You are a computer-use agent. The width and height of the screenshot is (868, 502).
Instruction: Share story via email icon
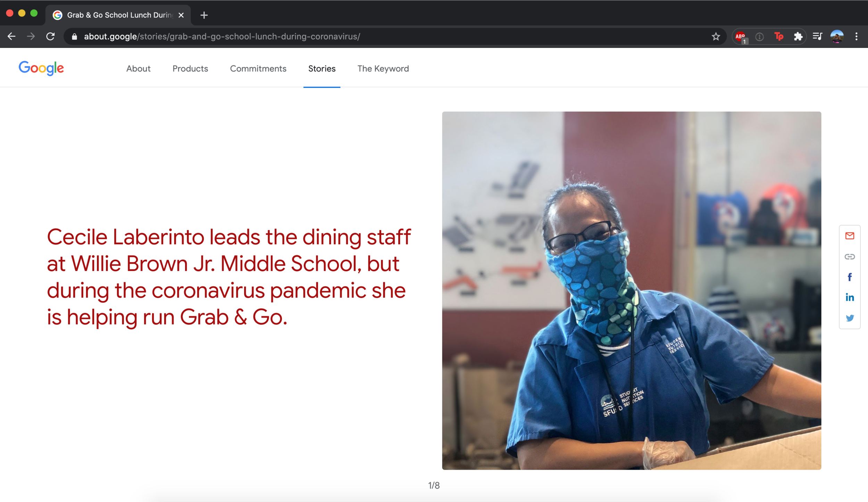pyautogui.click(x=850, y=236)
